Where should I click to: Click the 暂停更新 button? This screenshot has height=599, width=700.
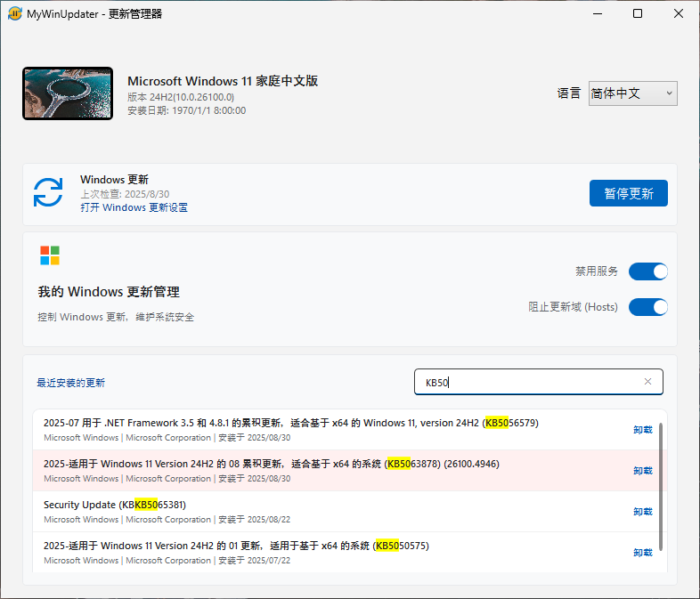[629, 193]
